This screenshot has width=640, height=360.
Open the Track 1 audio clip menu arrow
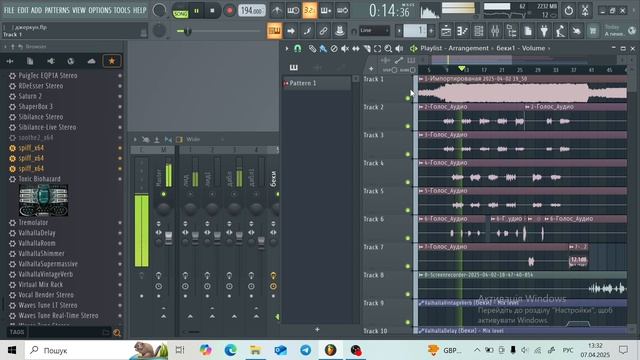(x=421, y=79)
